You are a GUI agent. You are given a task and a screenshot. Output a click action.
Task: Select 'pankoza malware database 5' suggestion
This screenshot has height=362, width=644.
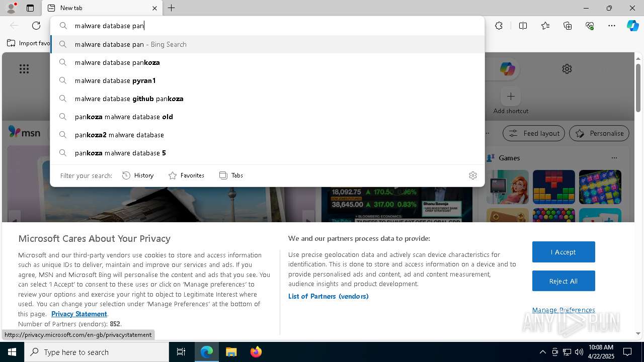(x=267, y=153)
